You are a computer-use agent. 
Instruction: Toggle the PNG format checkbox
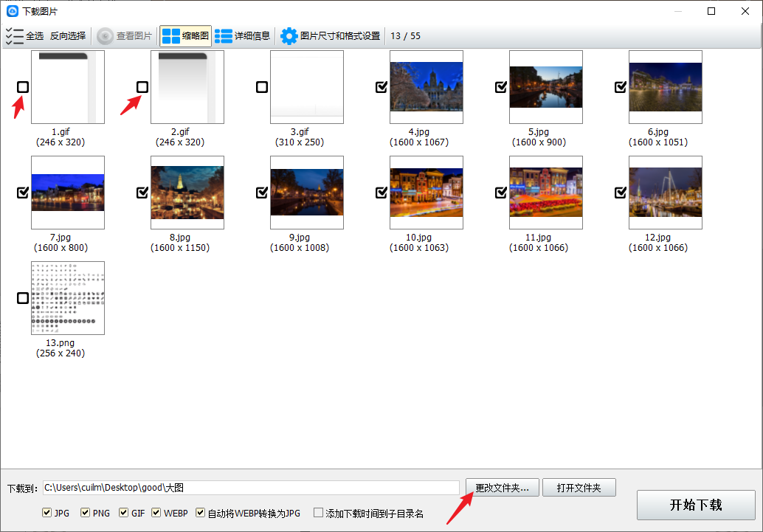[x=85, y=513]
